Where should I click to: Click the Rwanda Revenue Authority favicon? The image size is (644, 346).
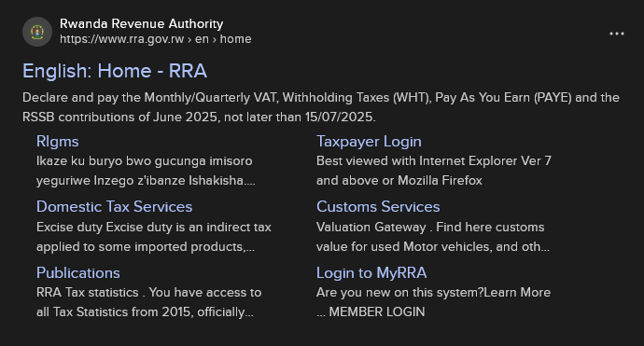coord(37,32)
